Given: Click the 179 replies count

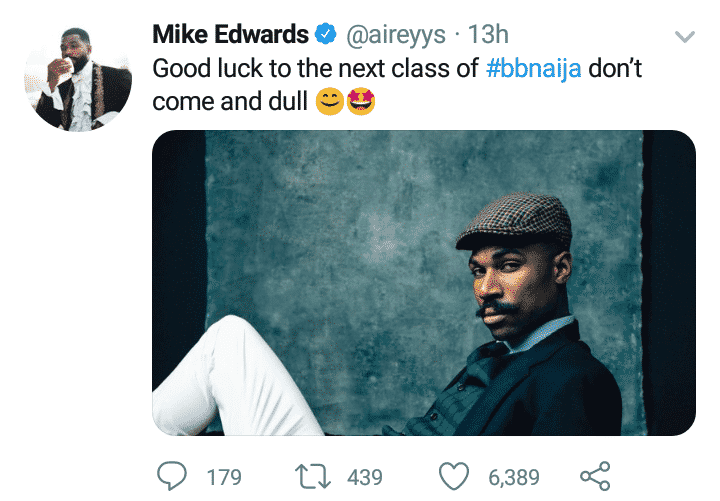Looking at the screenshot, I should (x=224, y=477).
